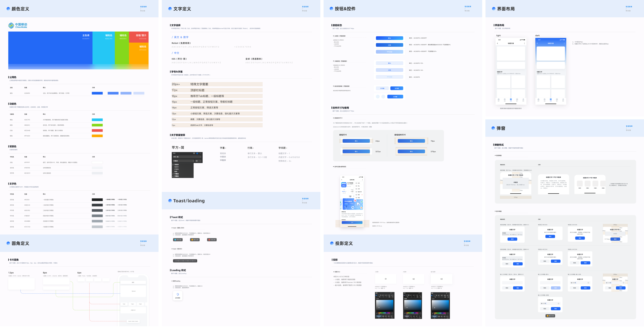Screen dimensions: 644x327
Task: Click the S3 extra-large shadow sample card
Action: pos(442,279)
